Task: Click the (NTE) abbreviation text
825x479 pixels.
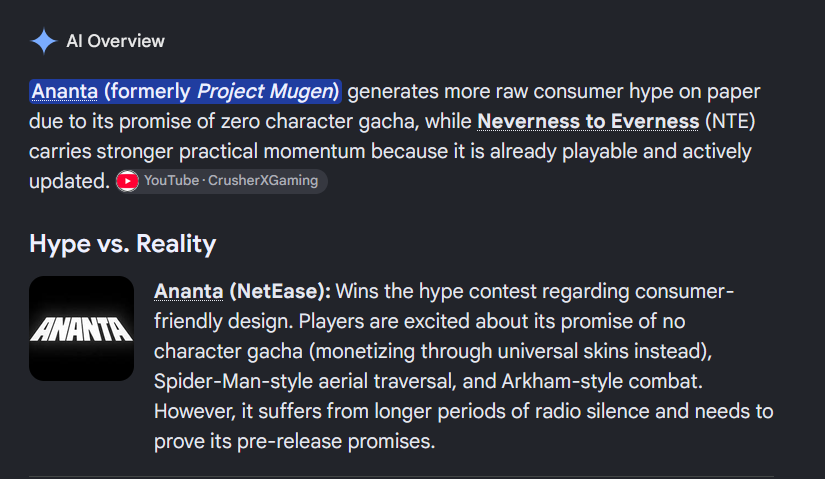Action: coord(730,122)
